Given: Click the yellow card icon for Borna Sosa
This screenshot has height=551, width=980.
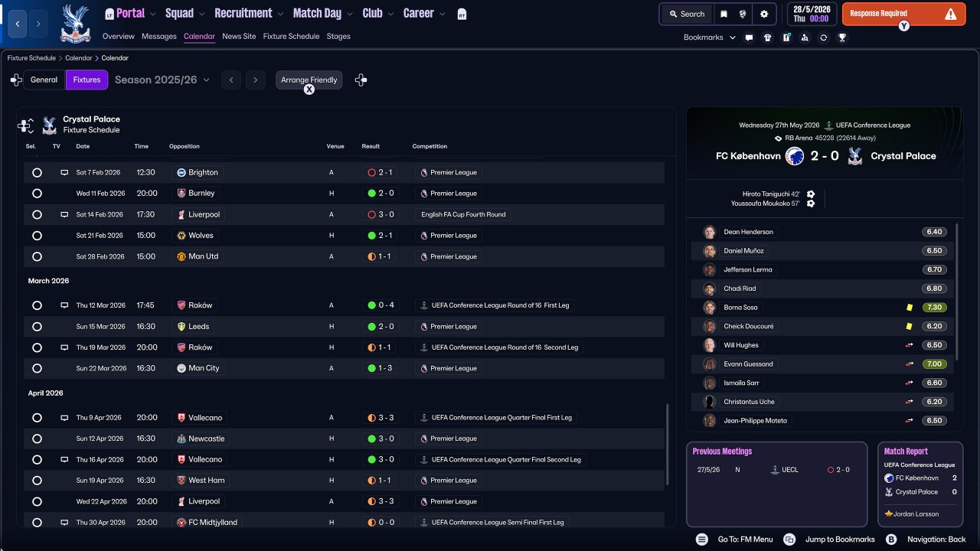Looking at the screenshot, I should click(910, 308).
